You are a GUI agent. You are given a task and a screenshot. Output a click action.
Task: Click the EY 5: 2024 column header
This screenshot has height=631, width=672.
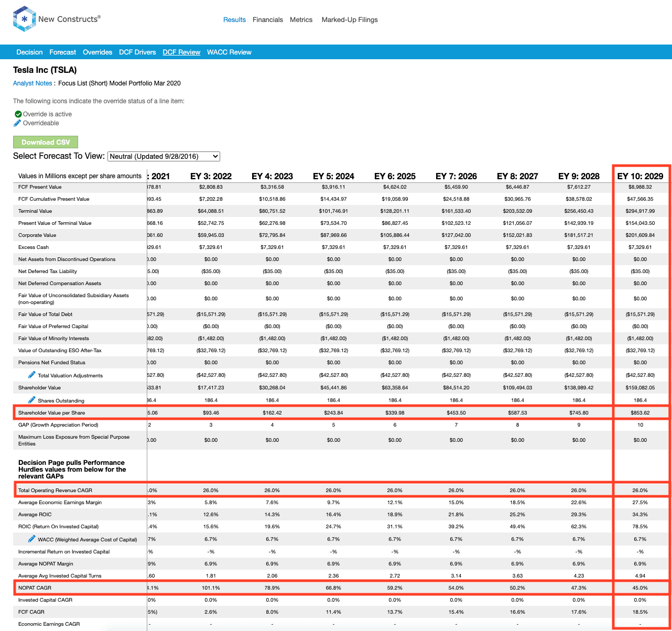[x=333, y=176]
